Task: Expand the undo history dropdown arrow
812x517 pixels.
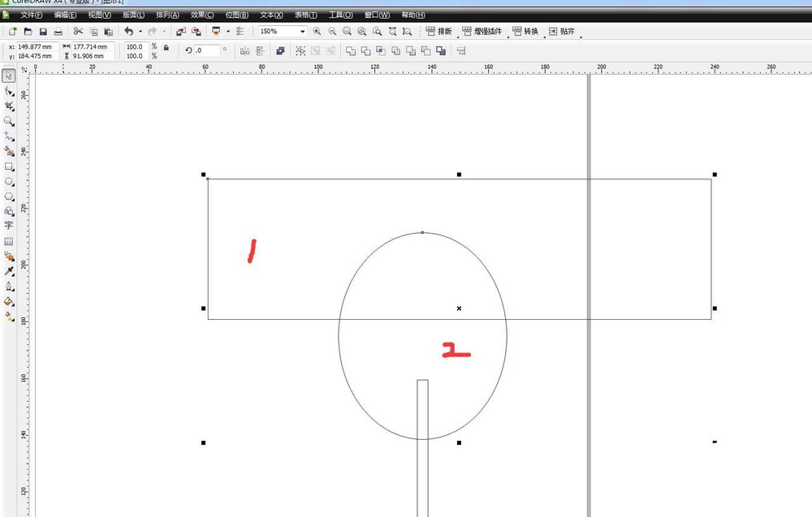Action: click(140, 32)
